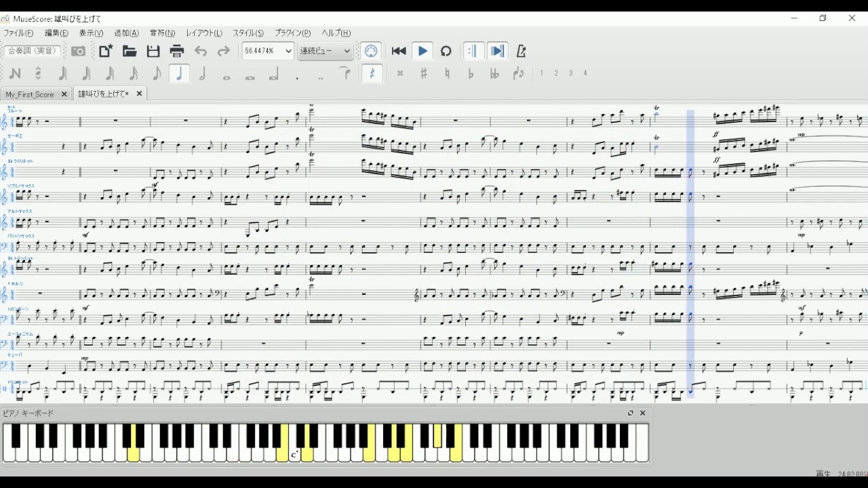Apply sharp accidental
Image resolution: width=868 pixels, height=488 pixels.
(x=424, y=73)
